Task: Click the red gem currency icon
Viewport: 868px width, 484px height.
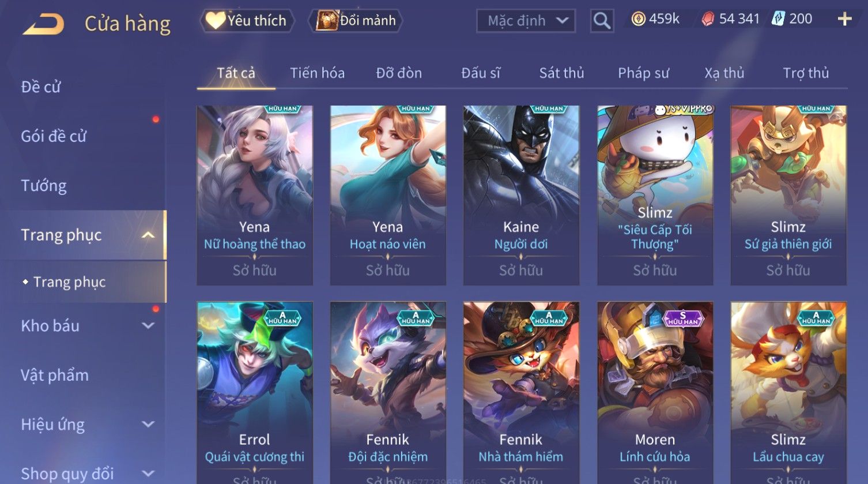Action: [708, 19]
